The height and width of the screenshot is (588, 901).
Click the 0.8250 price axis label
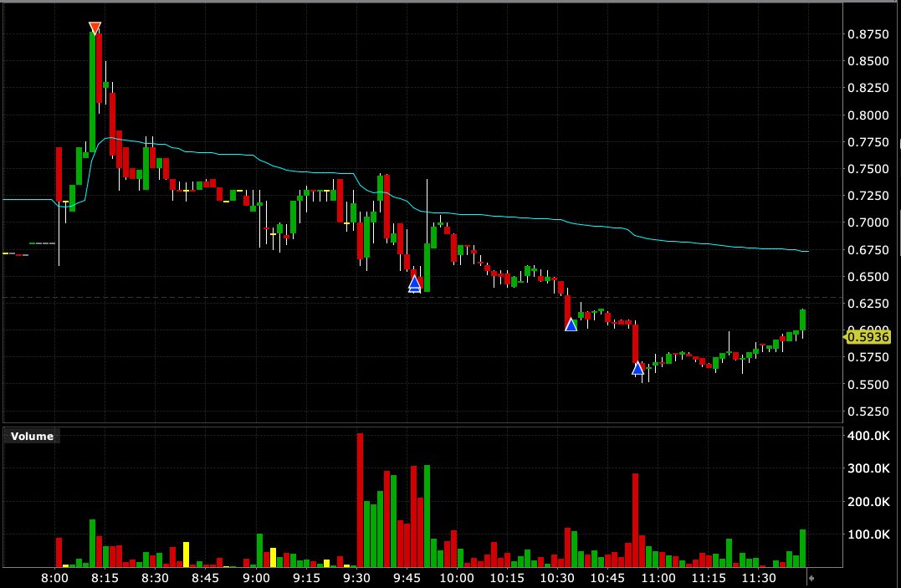(x=868, y=88)
